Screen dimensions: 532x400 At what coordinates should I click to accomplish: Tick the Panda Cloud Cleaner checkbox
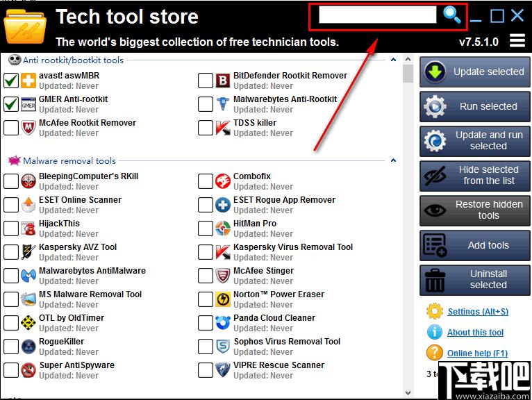(x=206, y=323)
